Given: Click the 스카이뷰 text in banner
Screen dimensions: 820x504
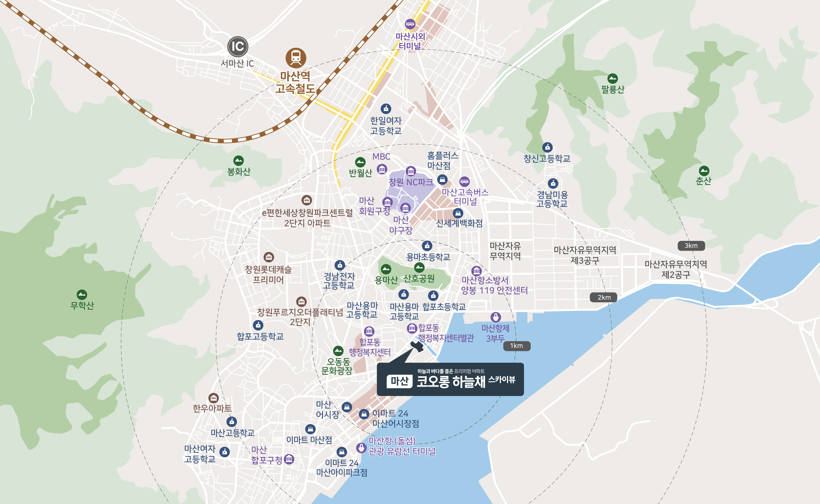Looking at the screenshot, I should 502,379.
